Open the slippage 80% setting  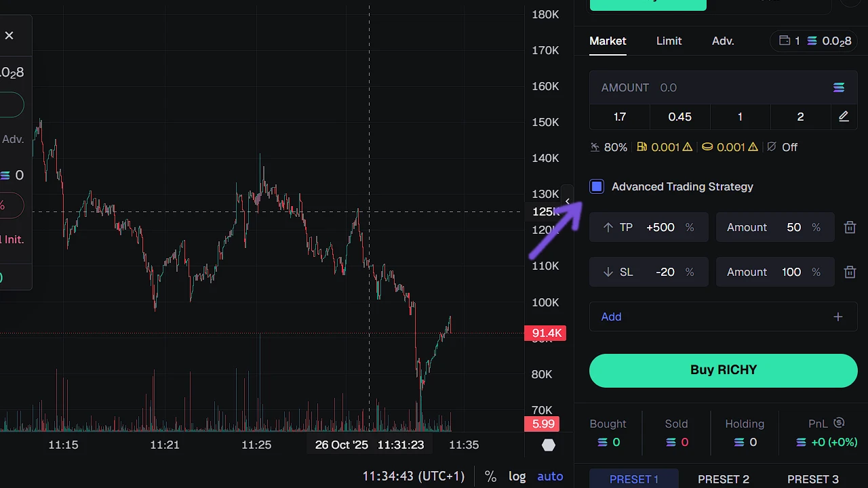608,147
